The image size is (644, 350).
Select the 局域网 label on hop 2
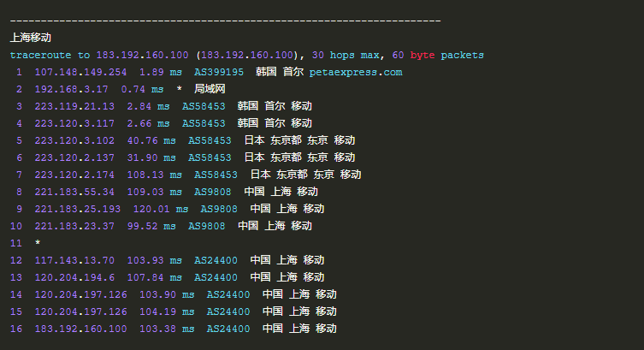pyautogui.click(x=210, y=89)
